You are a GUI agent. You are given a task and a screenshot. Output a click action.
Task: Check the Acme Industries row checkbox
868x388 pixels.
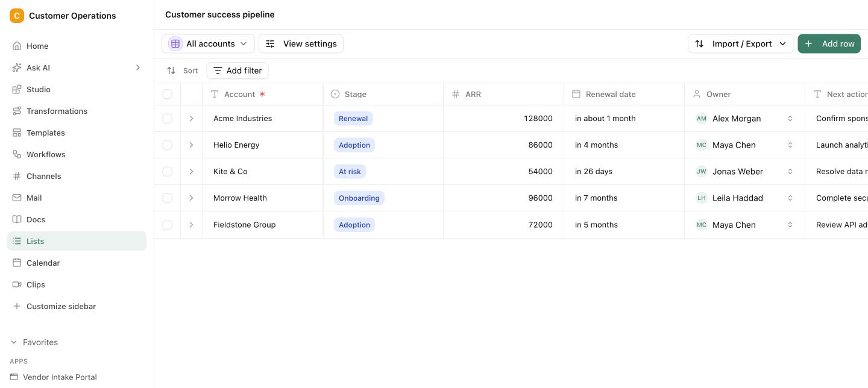[168, 119]
